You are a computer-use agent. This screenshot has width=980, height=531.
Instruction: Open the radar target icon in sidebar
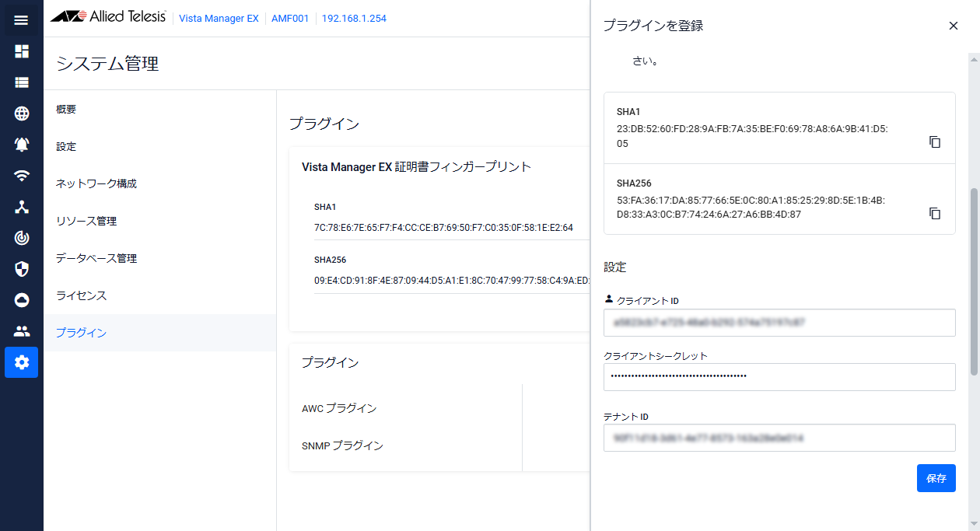click(x=22, y=238)
